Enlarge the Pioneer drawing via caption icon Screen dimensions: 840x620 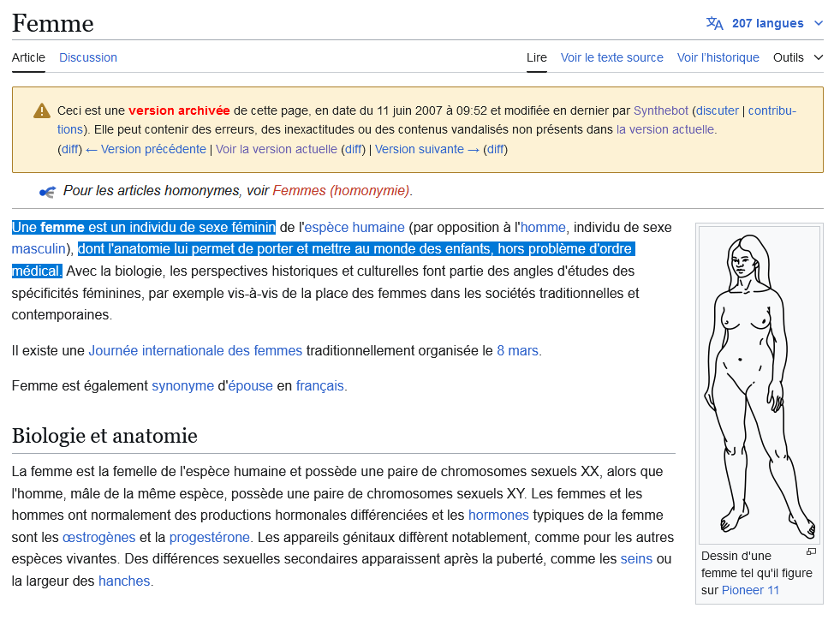(811, 551)
